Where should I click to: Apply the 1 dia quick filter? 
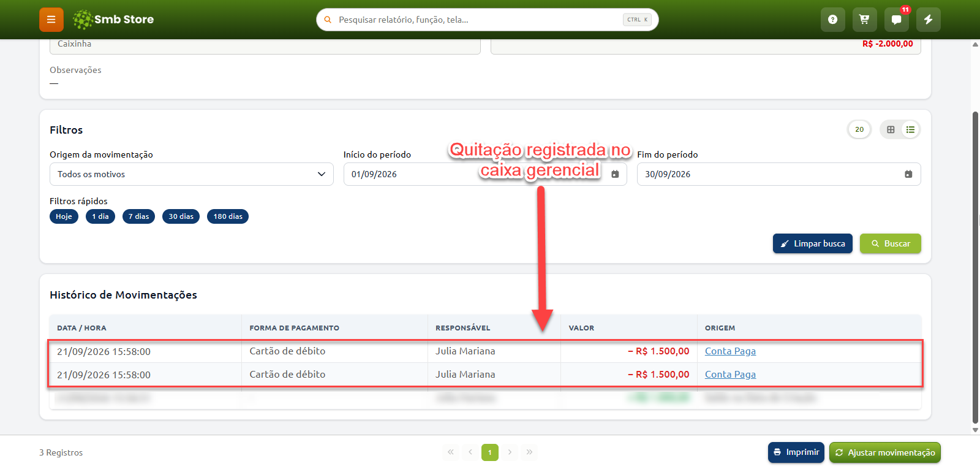pos(100,216)
